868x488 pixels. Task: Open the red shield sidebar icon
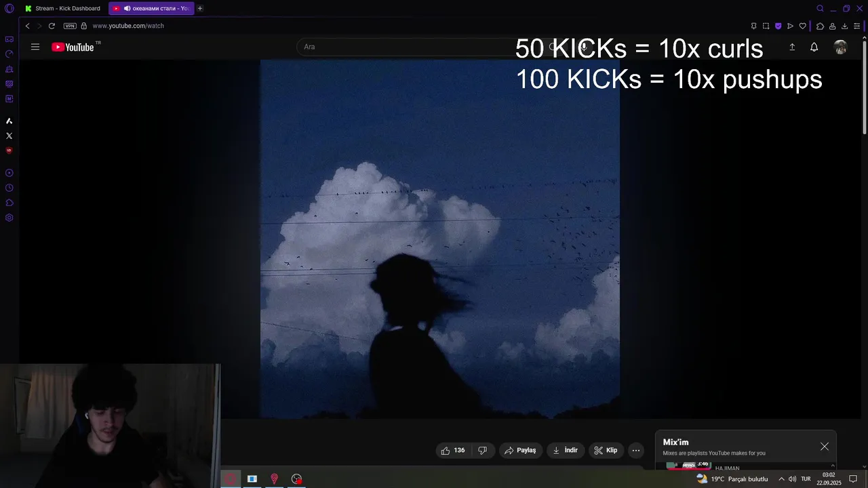[9, 150]
